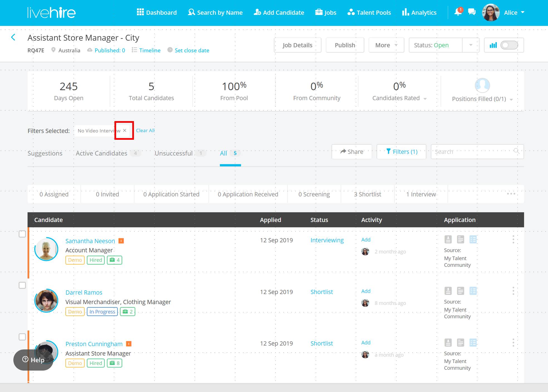Expand the Status: Open dropdown arrow
Image resolution: width=548 pixels, height=392 pixels.
click(471, 45)
